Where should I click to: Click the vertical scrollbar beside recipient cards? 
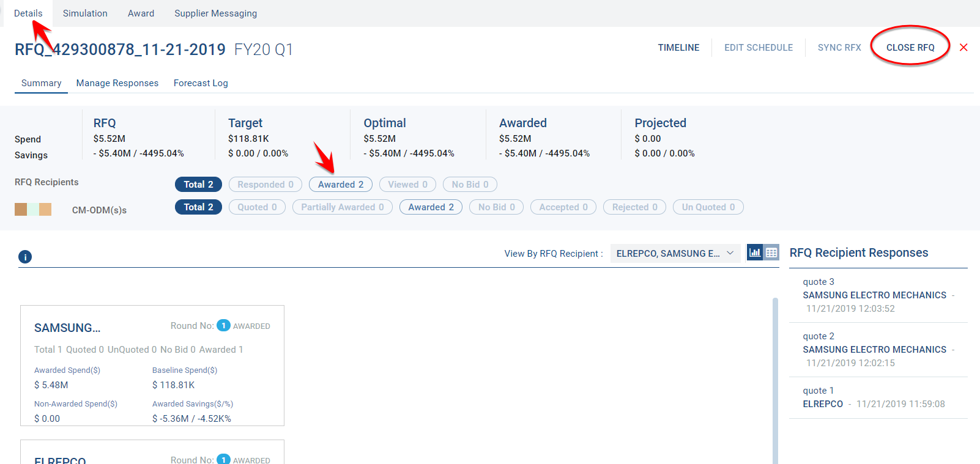(775, 379)
